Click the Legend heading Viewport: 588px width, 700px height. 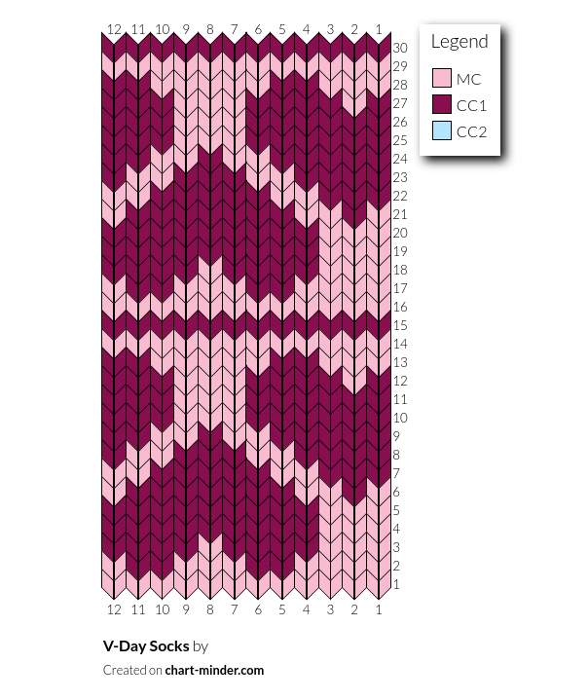(x=459, y=42)
